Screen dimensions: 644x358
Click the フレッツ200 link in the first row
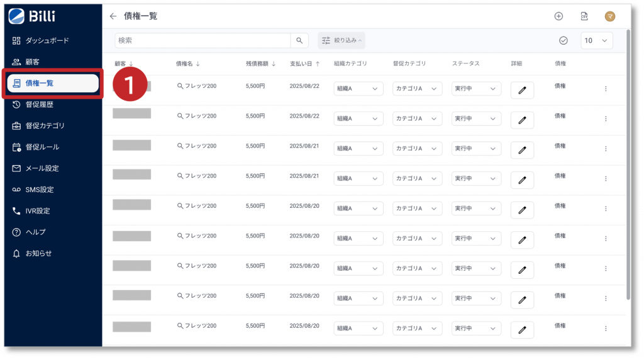coord(197,86)
